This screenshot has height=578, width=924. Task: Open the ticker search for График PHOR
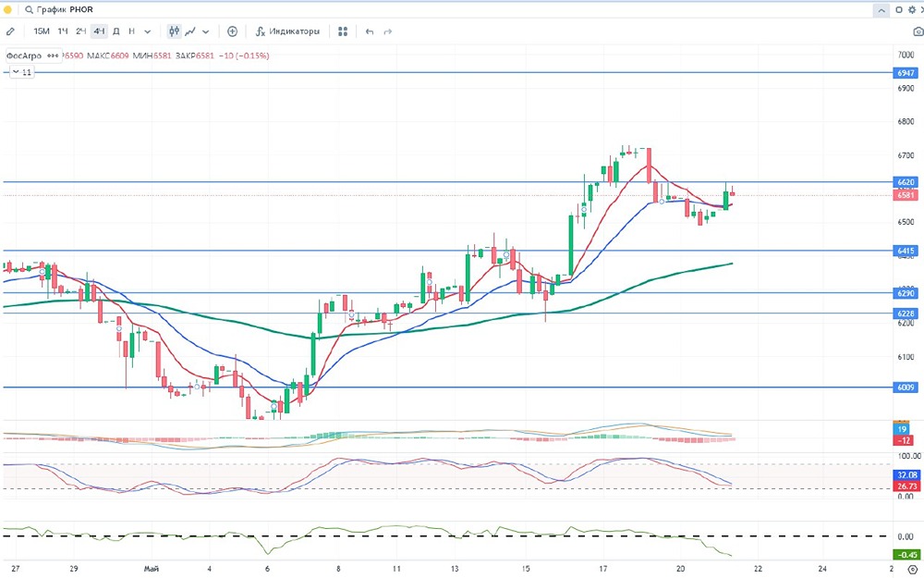[x=59, y=10]
